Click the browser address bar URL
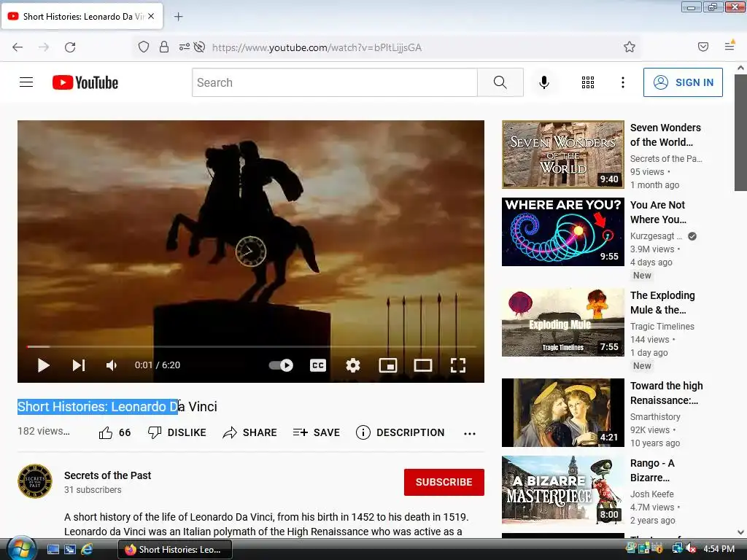The image size is (747, 560). (317, 47)
